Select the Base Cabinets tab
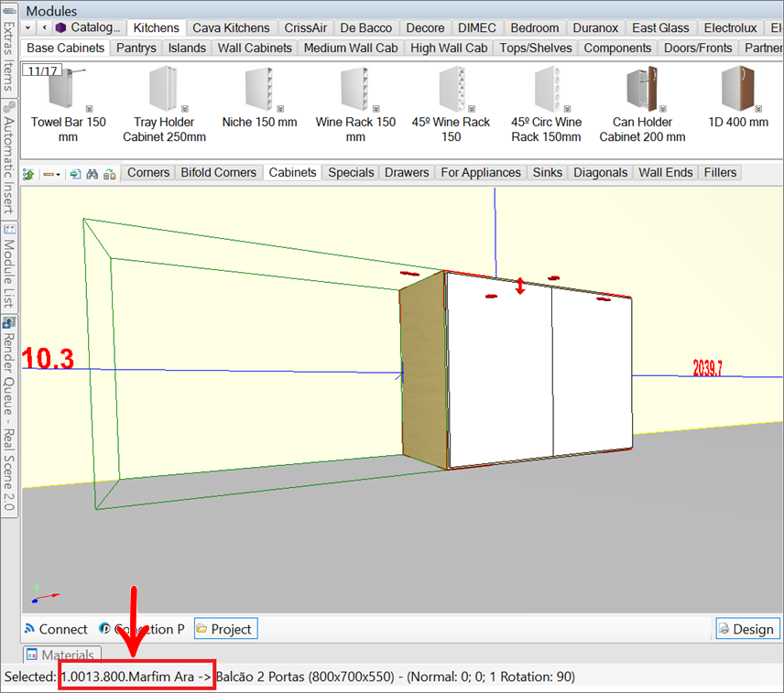 (x=66, y=48)
